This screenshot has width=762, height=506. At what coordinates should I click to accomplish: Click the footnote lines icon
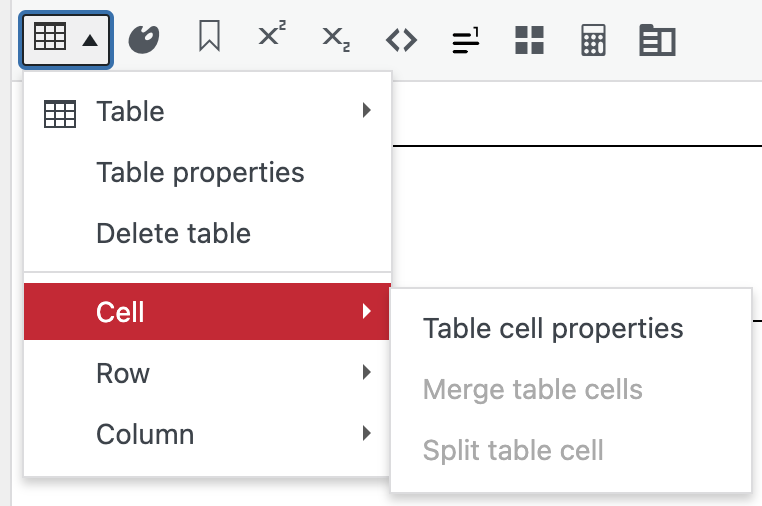tap(465, 40)
